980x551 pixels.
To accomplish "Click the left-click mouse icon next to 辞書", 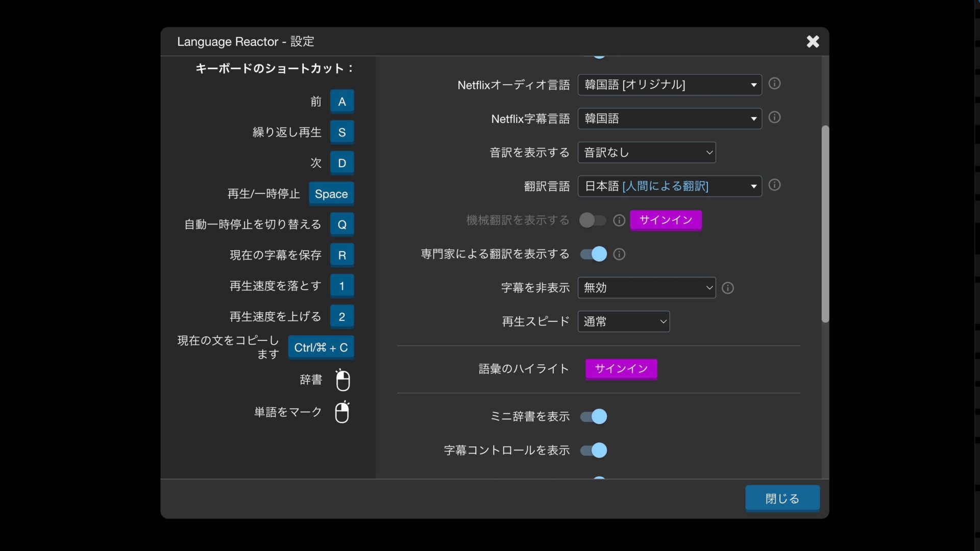I will coord(342,380).
